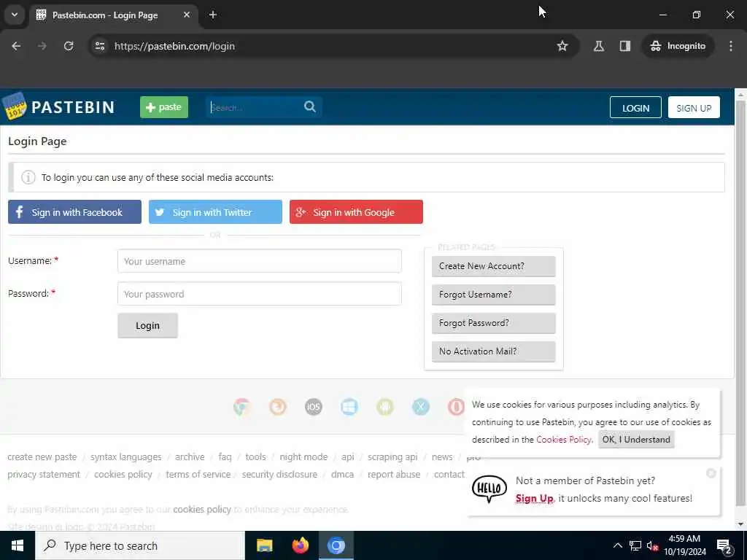Click the Windows taskbar search box
The height and width of the screenshot is (560, 747).
coord(139,545)
